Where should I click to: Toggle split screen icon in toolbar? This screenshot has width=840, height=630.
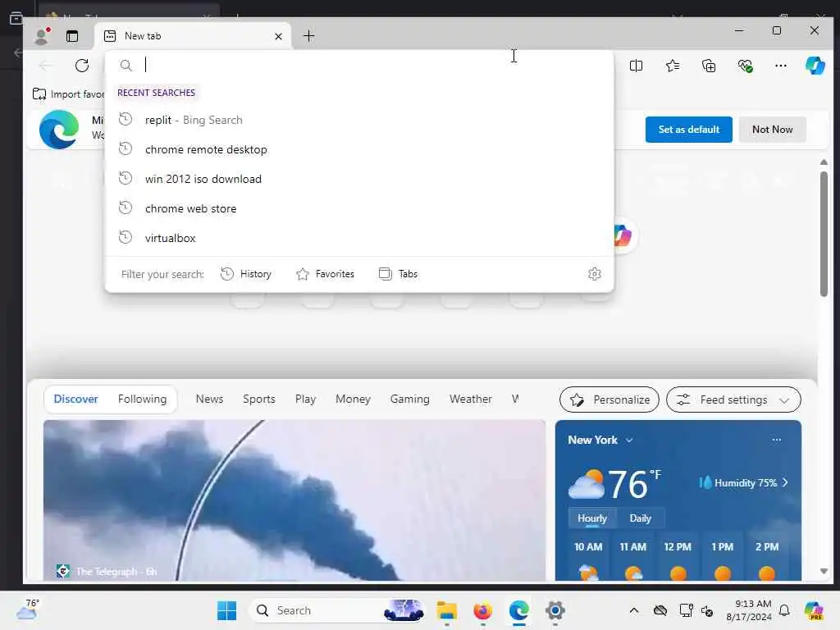coord(636,66)
